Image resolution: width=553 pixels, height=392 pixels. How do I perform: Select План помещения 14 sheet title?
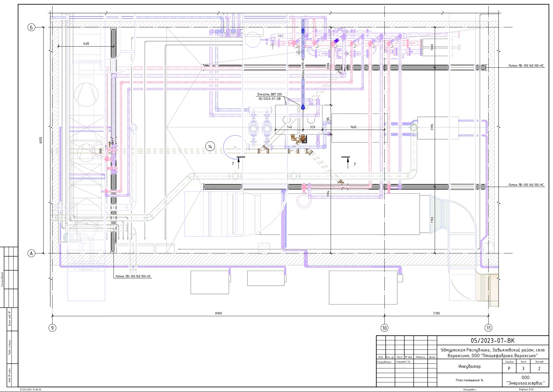point(469,380)
